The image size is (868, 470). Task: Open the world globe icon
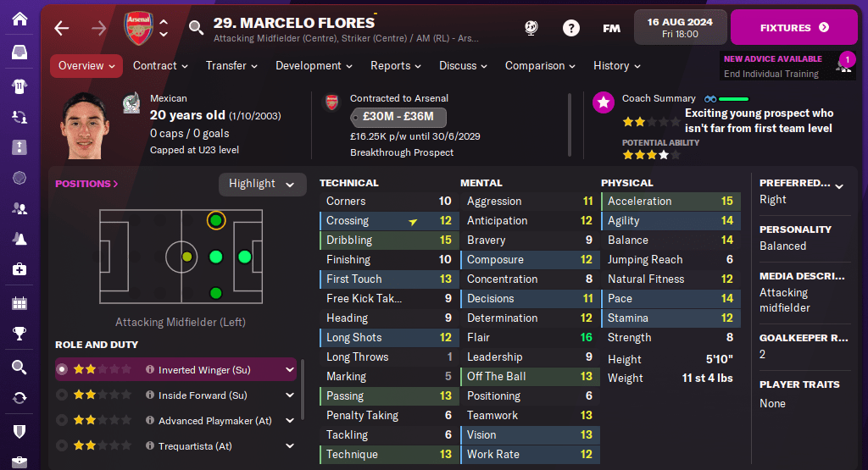pos(532,28)
